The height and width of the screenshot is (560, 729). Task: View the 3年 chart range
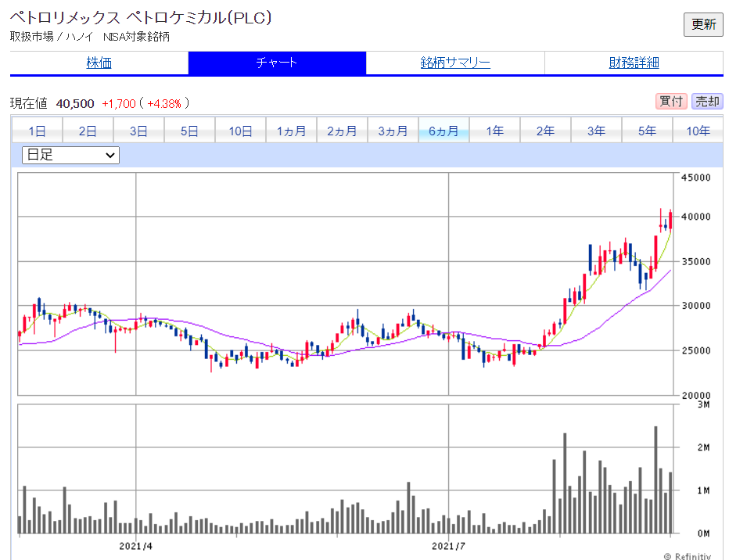596,131
